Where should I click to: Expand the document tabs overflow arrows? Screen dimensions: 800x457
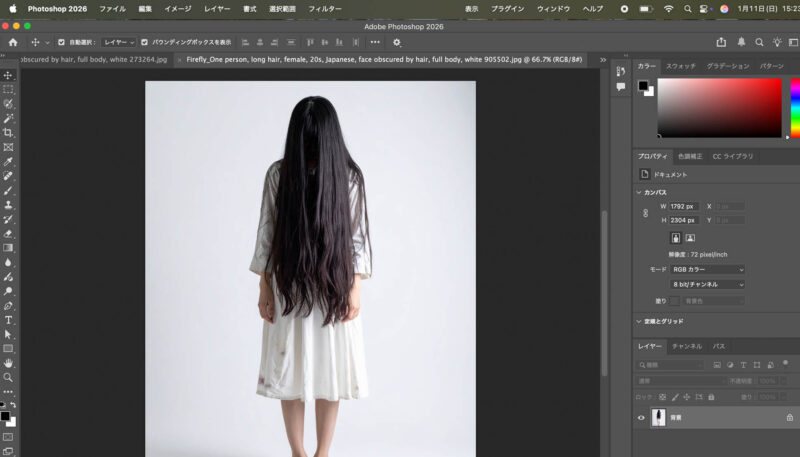(x=603, y=60)
